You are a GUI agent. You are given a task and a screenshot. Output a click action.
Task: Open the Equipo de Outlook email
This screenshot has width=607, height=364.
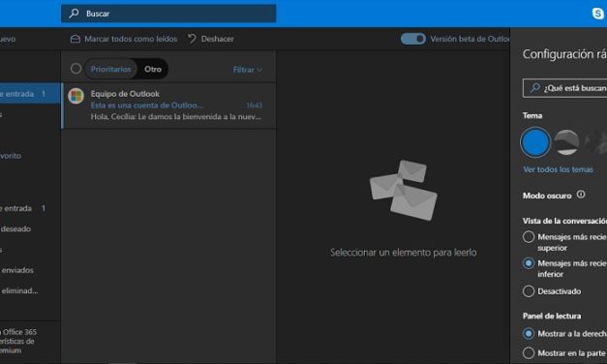coord(168,106)
